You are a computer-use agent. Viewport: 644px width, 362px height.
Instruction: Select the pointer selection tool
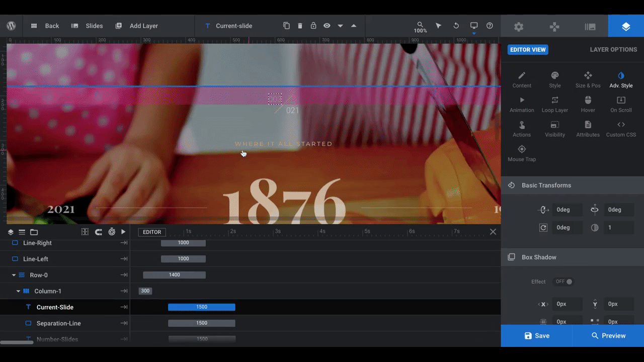[x=438, y=26]
